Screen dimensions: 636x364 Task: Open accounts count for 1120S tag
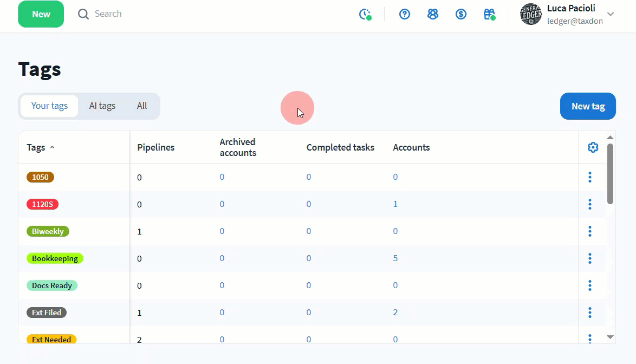tap(395, 204)
